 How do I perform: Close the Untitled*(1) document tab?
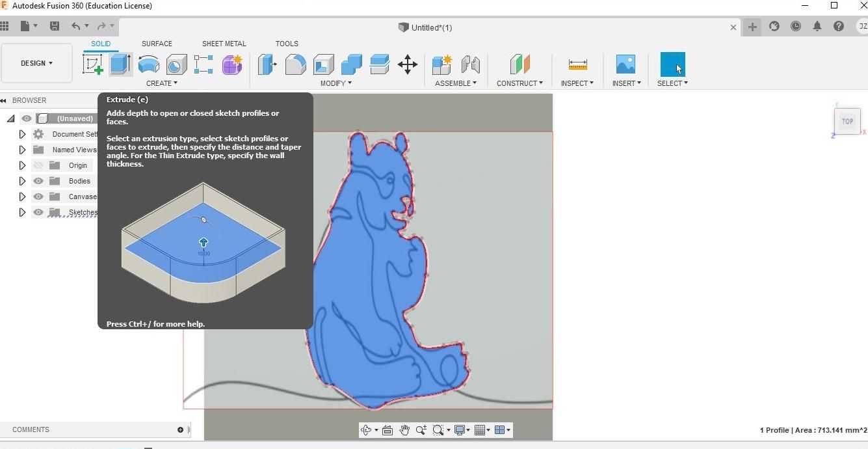tap(733, 27)
